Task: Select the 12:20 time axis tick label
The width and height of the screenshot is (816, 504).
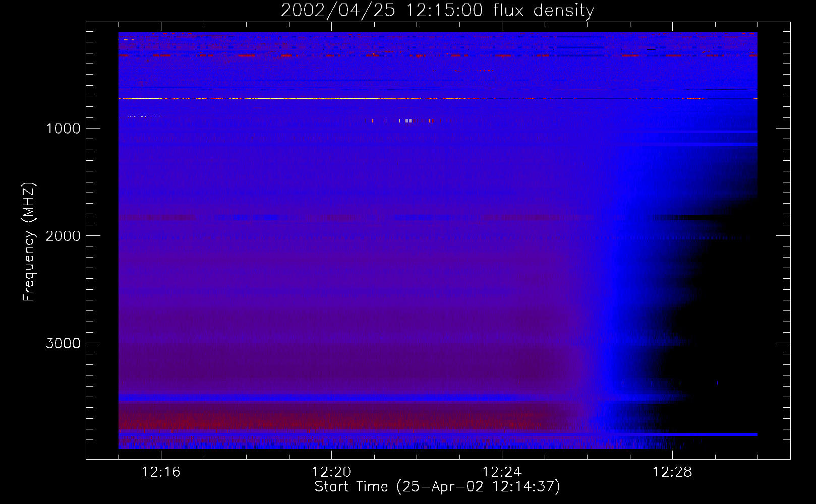Action: (332, 472)
